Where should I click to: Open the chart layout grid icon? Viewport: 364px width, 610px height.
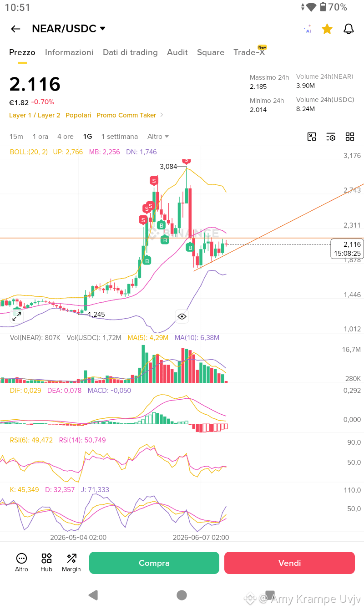[x=350, y=137]
